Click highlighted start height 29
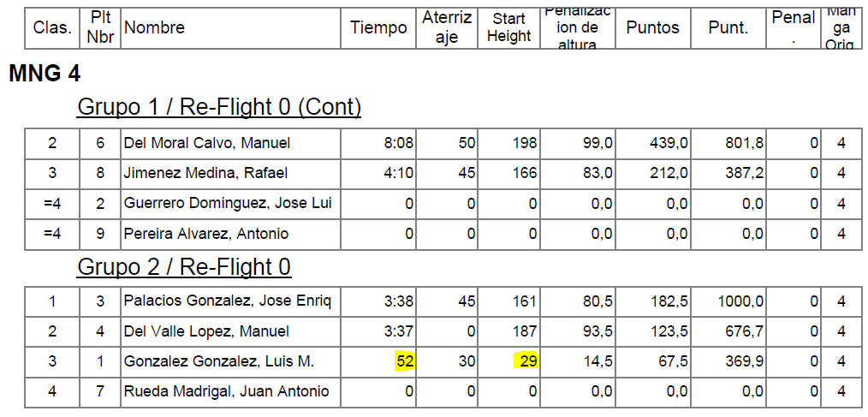This screenshot has height=417, width=868. pyautogui.click(x=528, y=361)
